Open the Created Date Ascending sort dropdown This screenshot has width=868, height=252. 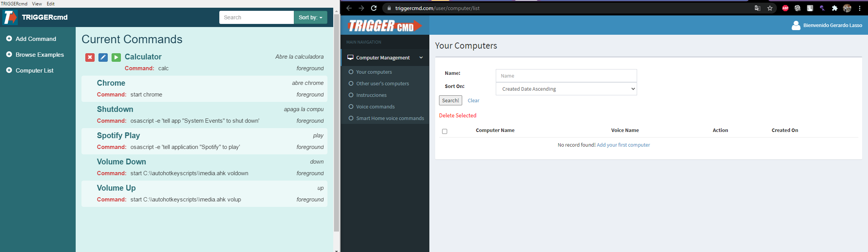click(566, 89)
